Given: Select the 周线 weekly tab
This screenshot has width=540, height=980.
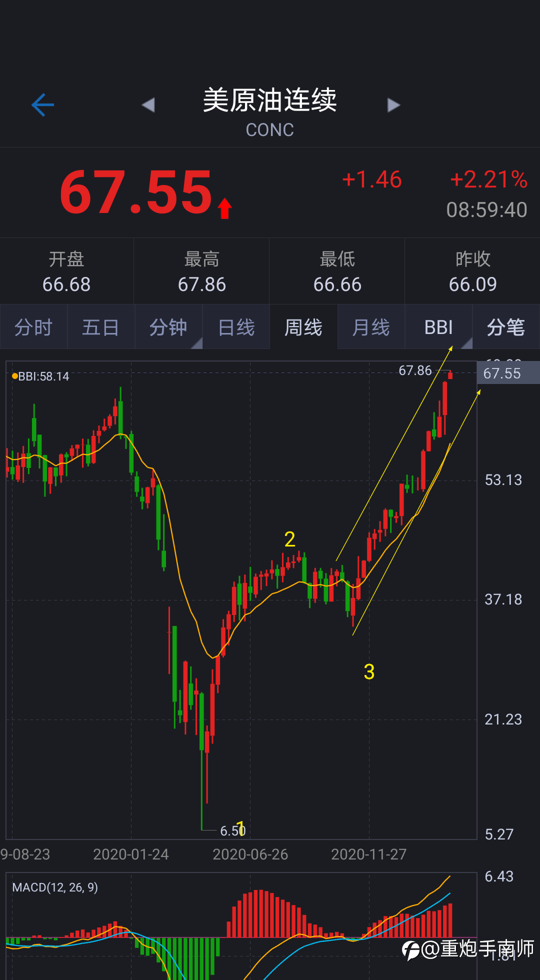Looking at the screenshot, I should [303, 327].
